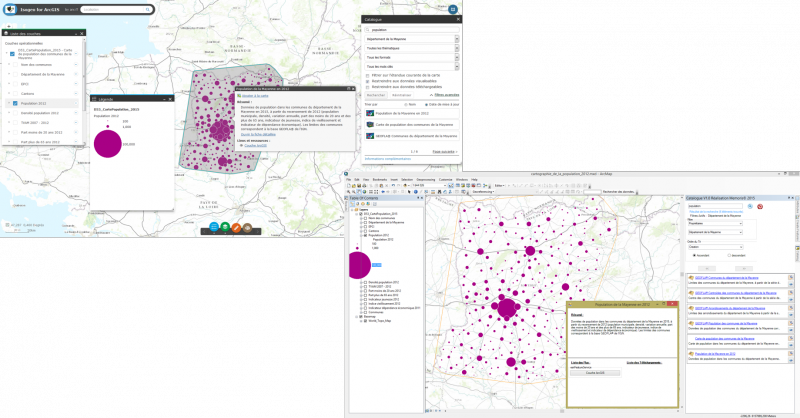Select the 'Date de mise à jour' sort option
Viewport: 800px width, 418px height.
point(427,103)
